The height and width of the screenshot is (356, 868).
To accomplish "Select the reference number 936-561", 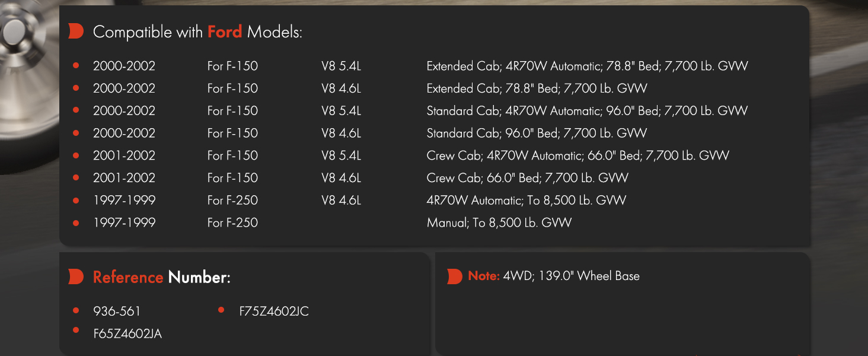I will point(117,311).
